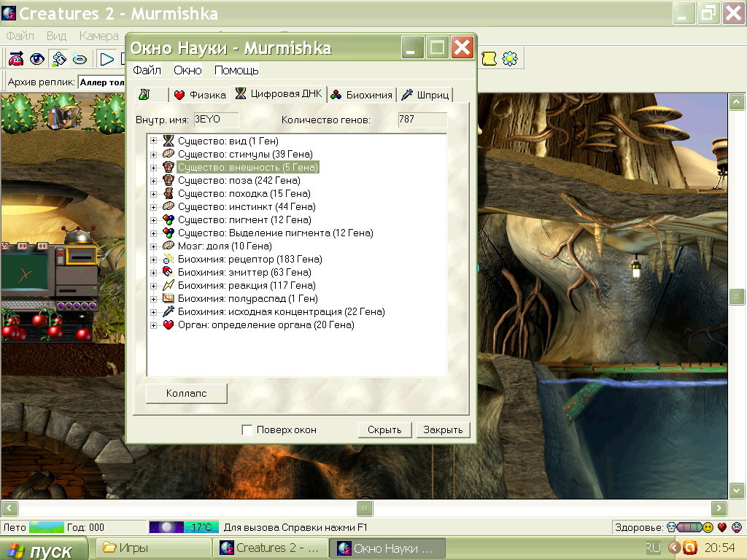The image size is (747, 560).
Task: Click the Количество генов field
Action: pos(422,120)
